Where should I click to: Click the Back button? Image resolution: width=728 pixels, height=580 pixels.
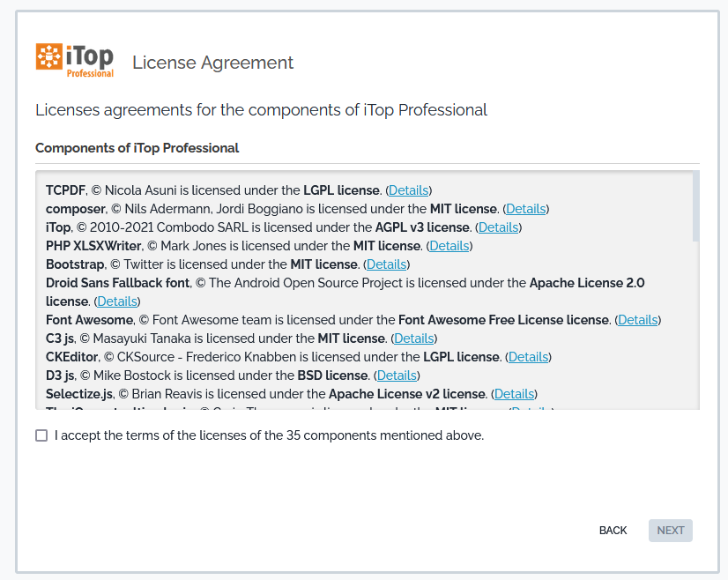pyautogui.click(x=613, y=531)
